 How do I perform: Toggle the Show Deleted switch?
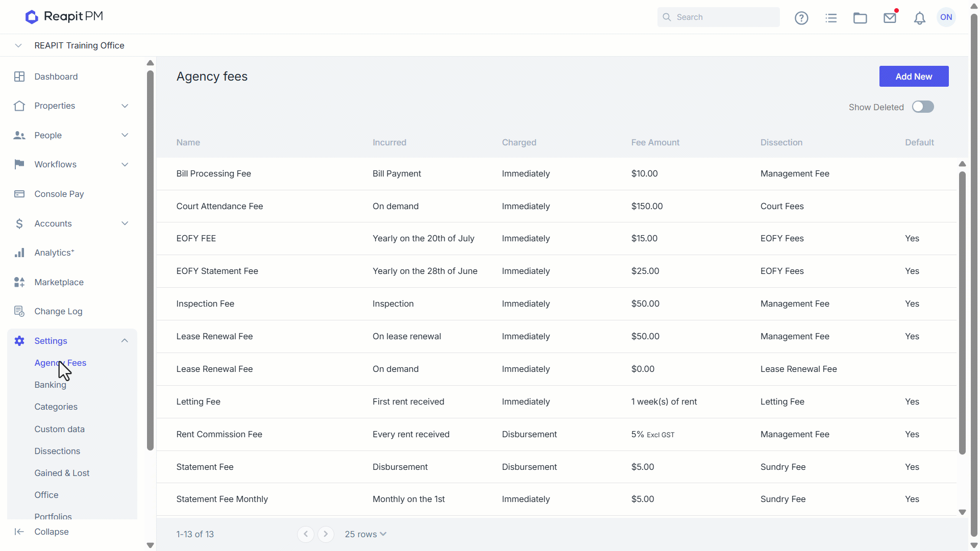(923, 107)
